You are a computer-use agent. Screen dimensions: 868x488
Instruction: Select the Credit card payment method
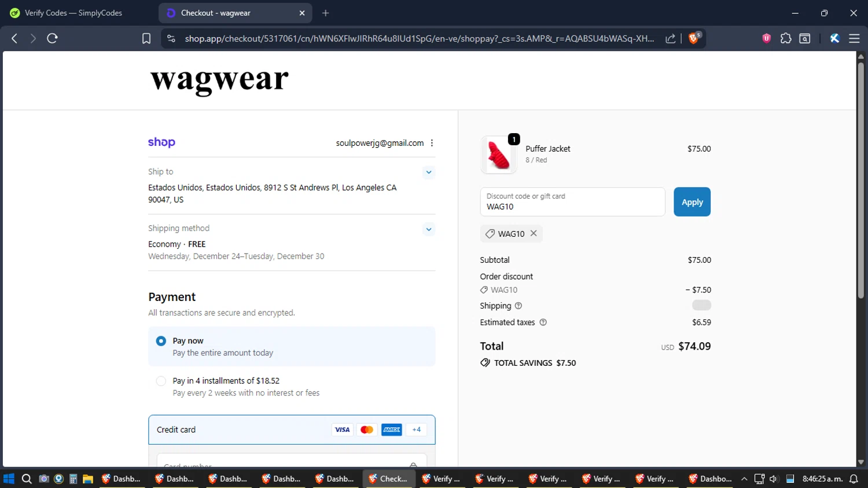(x=292, y=430)
